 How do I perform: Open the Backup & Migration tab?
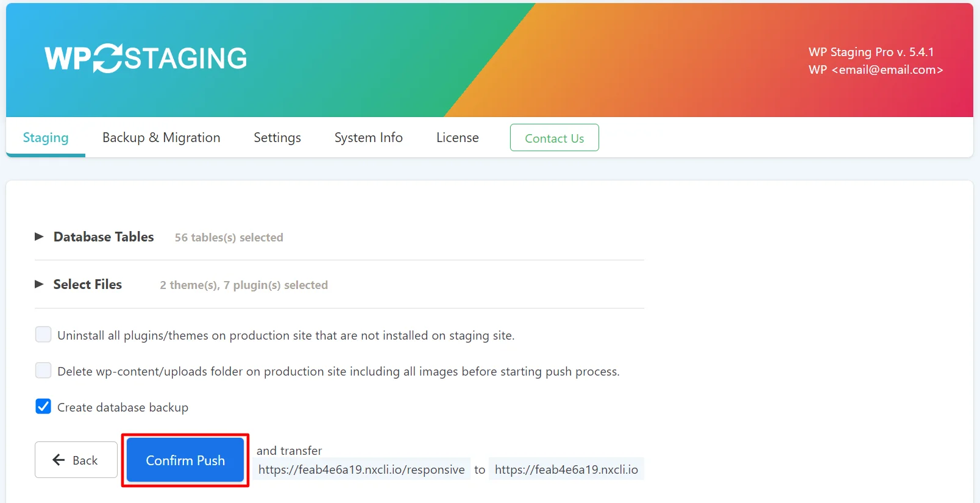(x=162, y=138)
